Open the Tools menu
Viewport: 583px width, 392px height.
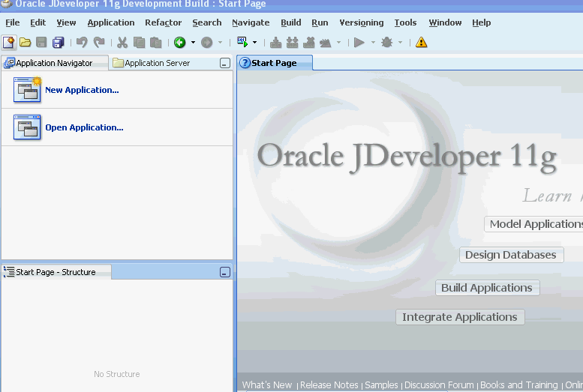(405, 22)
